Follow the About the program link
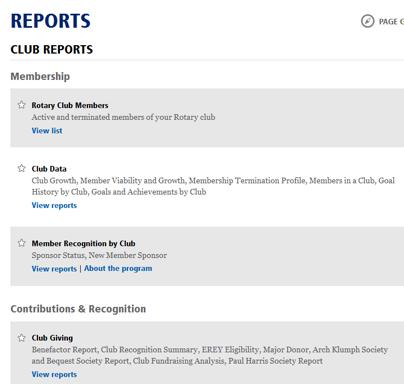 [118, 268]
